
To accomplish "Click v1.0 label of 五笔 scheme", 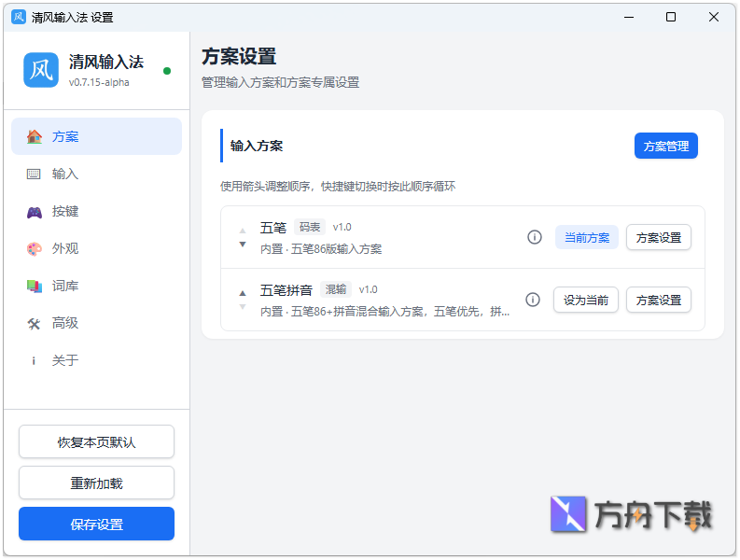I will click(342, 227).
